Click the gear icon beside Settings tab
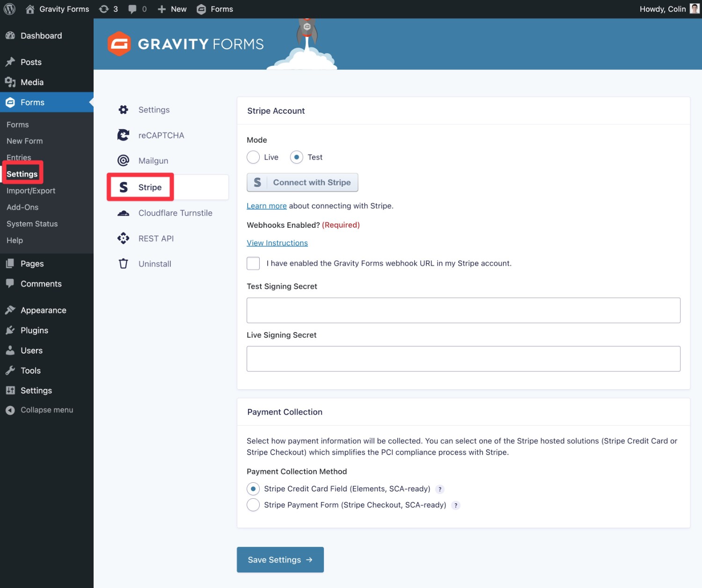This screenshot has height=588, width=702. pos(124,109)
